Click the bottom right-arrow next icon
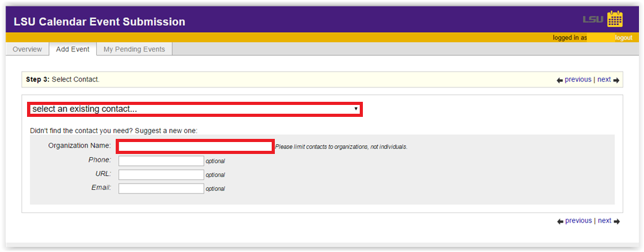 [616, 222]
